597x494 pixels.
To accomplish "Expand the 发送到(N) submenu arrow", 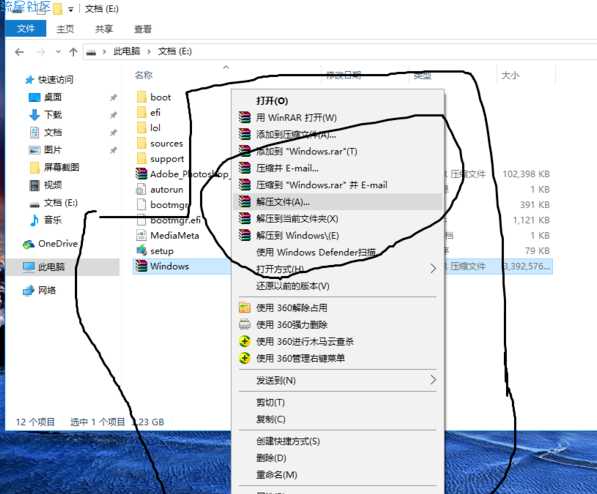I will coord(433,380).
